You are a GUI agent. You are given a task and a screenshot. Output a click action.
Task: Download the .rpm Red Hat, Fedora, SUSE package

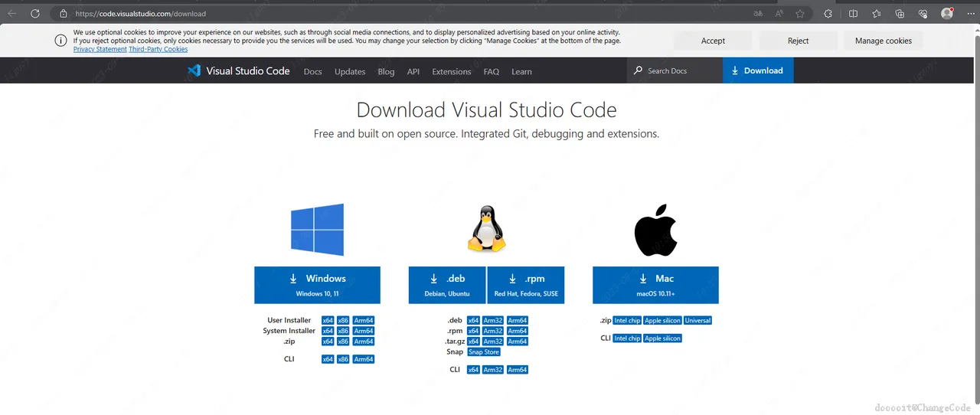pos(526,285)
